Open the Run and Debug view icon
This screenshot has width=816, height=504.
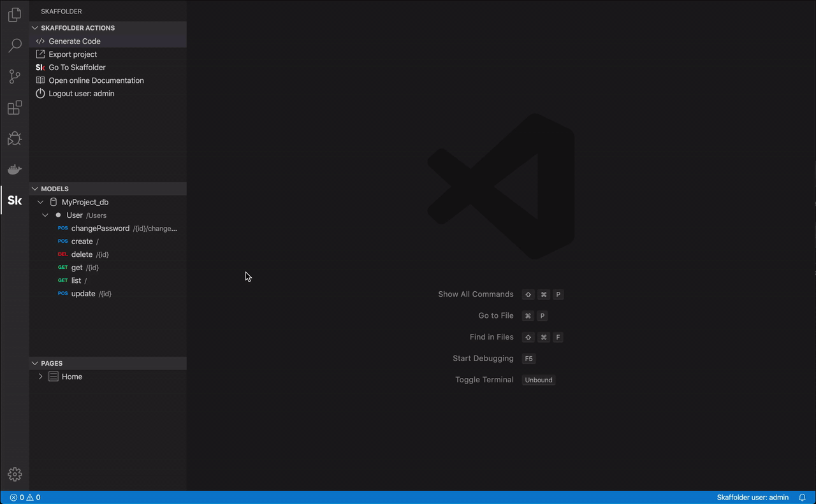point(15,138)
